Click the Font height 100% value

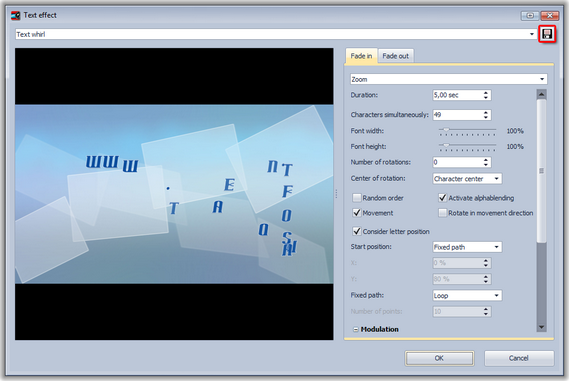[x=515, y=147]
